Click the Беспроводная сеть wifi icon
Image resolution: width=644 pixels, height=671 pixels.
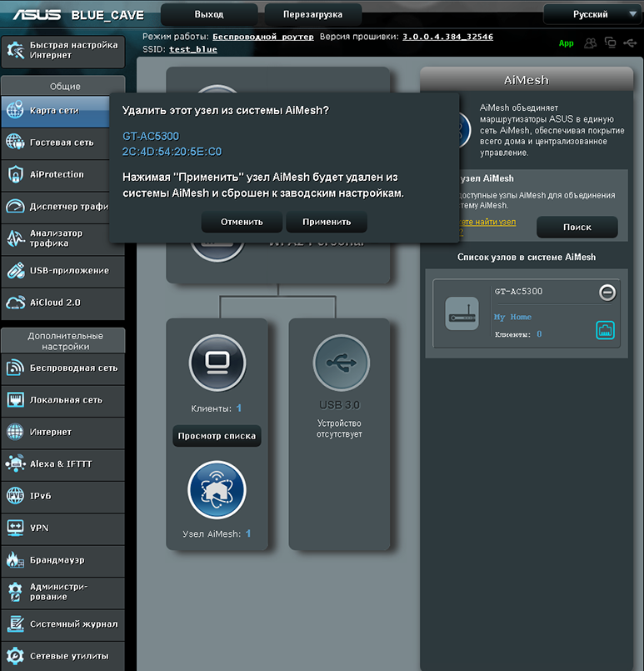tap(15, 368)
